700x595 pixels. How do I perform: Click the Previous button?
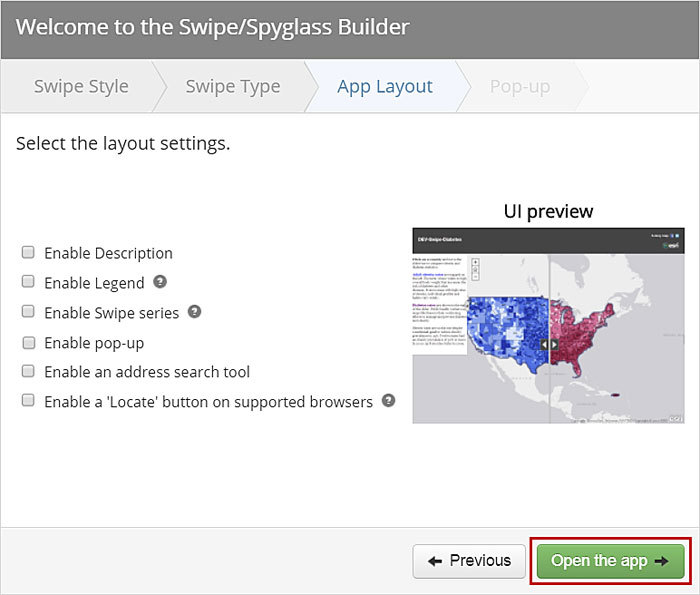(x=469, y=560)
